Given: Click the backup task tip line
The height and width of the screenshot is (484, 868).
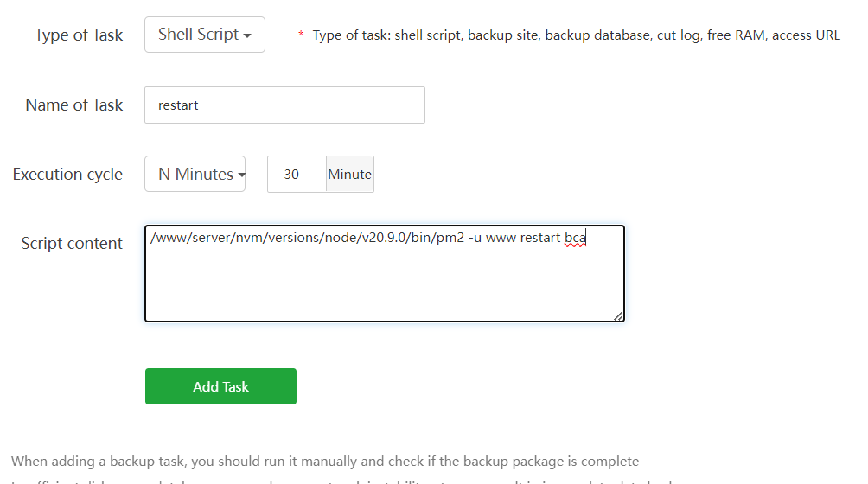Looking at the screenshot, I should click(325, 461).
